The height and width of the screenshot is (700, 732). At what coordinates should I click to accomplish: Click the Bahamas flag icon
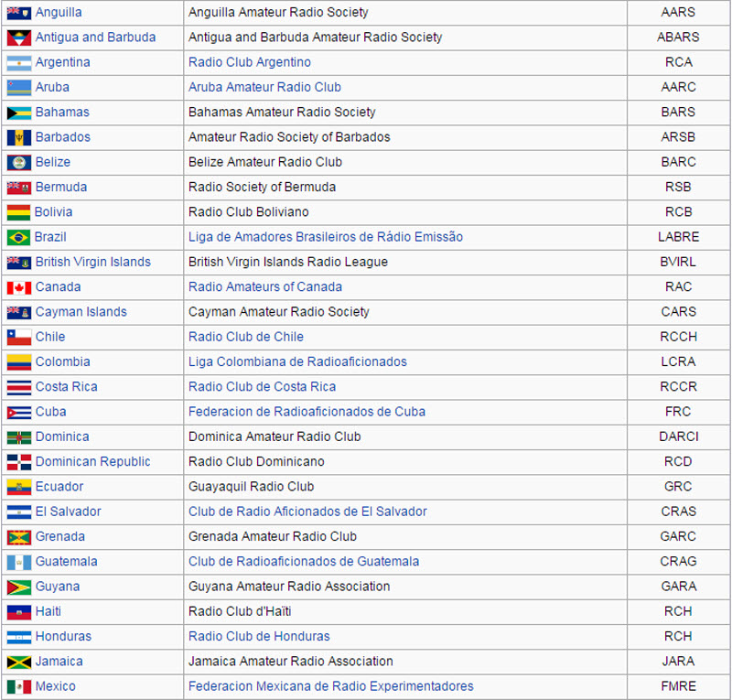coord(19,113)
